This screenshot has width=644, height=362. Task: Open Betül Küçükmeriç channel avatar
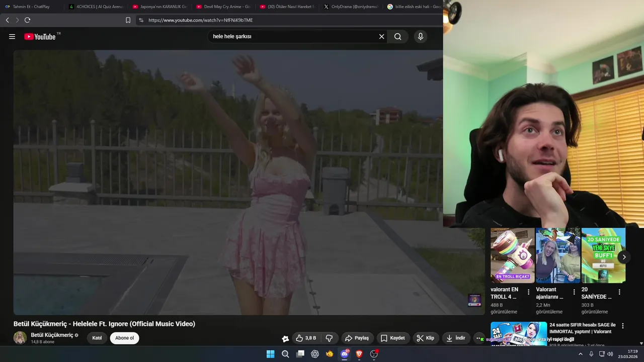click(x=20, y=338)
